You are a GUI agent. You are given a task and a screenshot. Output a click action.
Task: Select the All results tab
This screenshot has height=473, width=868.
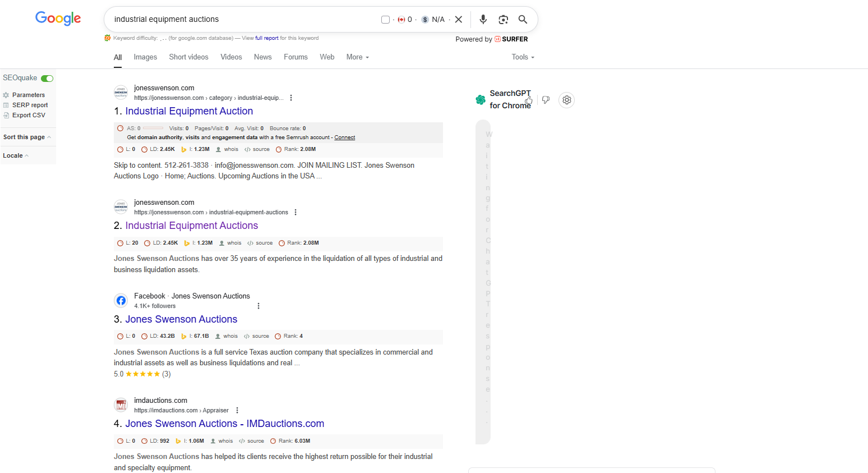(118, 57)
